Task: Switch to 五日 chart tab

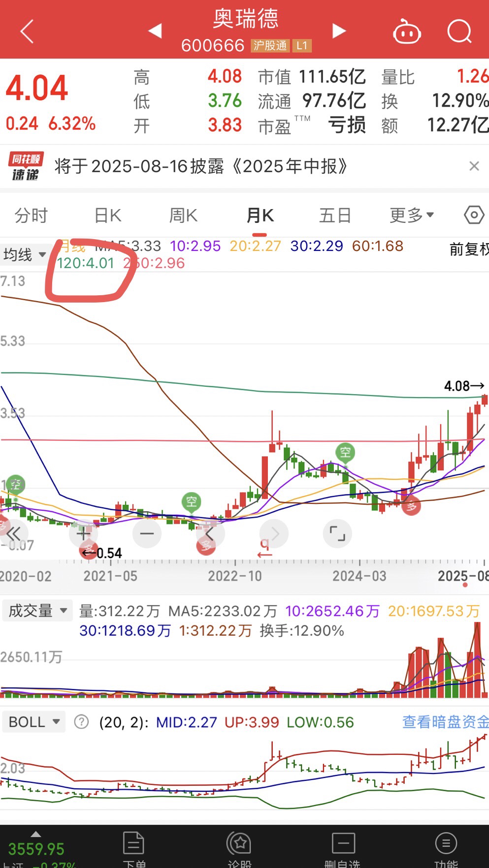Action: (x=335, y=216)
